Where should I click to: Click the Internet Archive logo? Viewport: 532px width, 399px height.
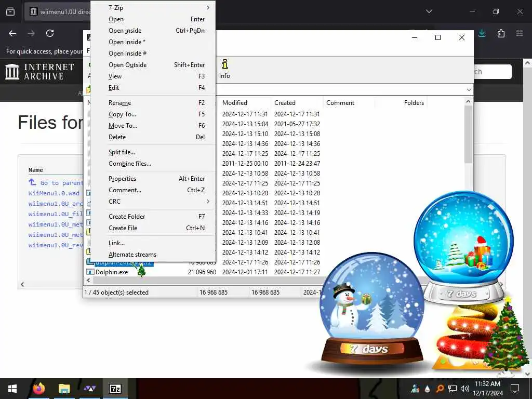click(x=39, y=72)
